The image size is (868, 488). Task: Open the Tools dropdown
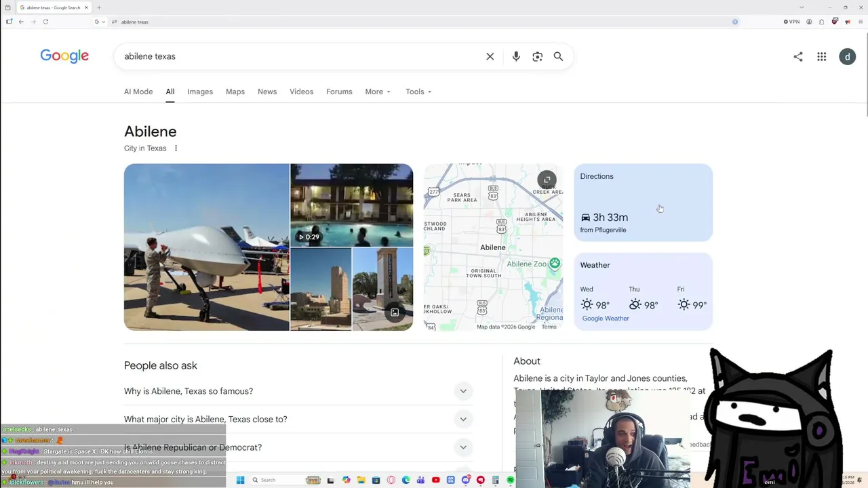click(418, 91)
